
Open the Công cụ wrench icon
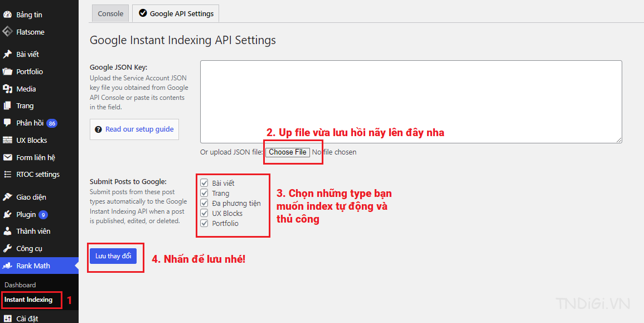point(7,248)
